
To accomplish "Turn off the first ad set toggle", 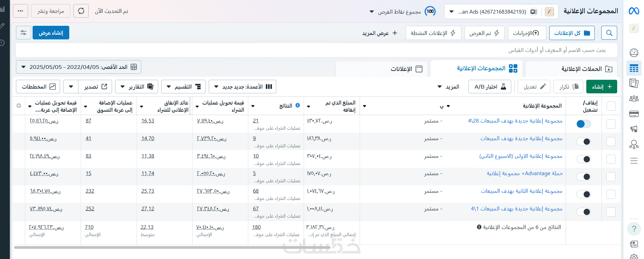I will pyautogui.click(x=584, y=124).
